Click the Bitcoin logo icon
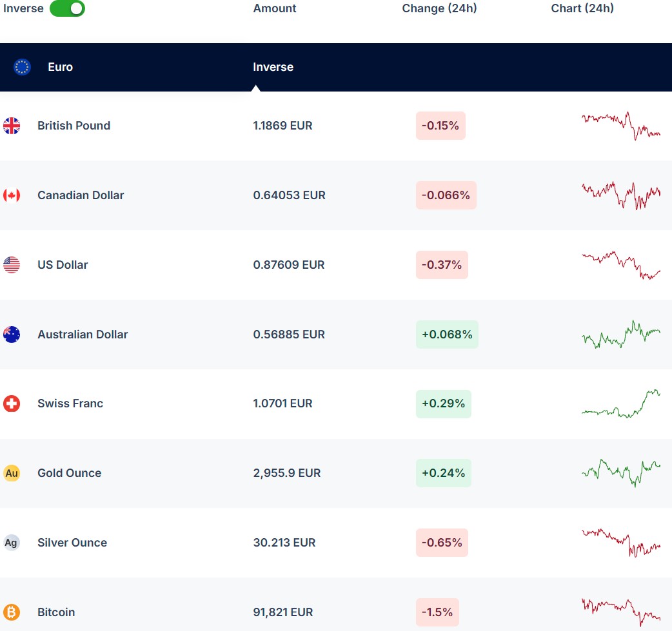 click(12, 612)
